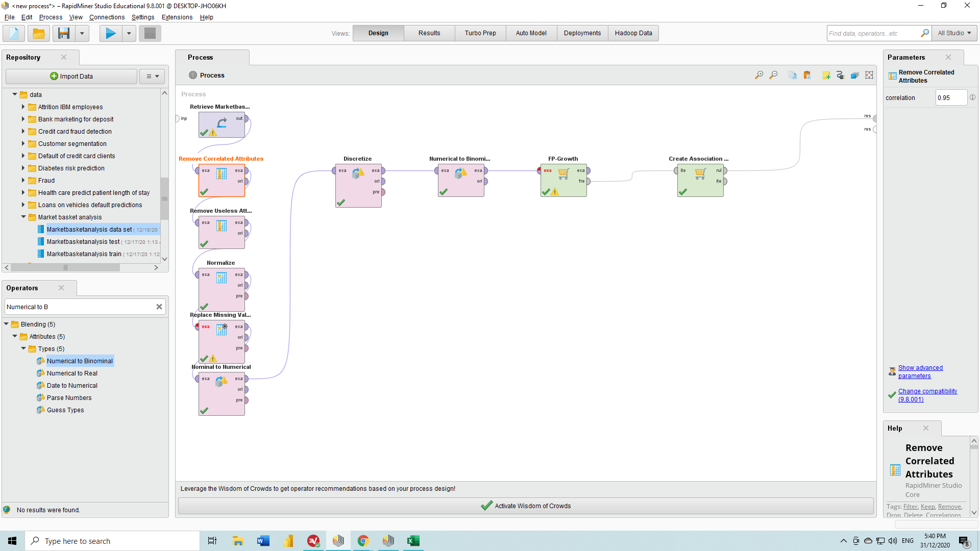This screenshot has height=551, width=980.
Task: Create a new process with toolbar icon
Action: tap(14, 34)
